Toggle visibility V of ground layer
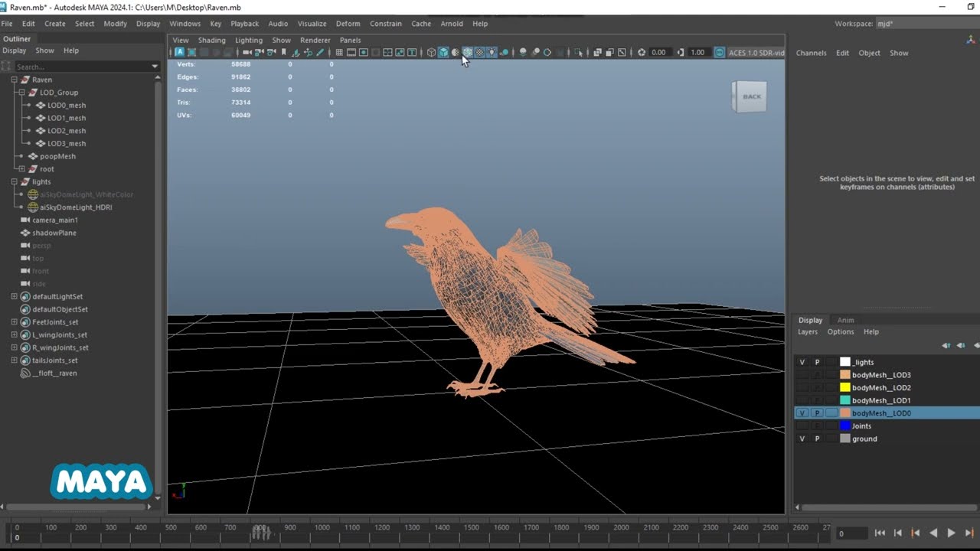This screenshot has width=980, height=551. click(802, 439)
